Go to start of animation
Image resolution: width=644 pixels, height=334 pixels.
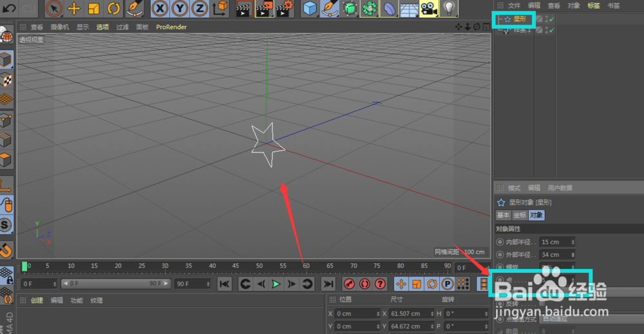(x=225, y=284)
